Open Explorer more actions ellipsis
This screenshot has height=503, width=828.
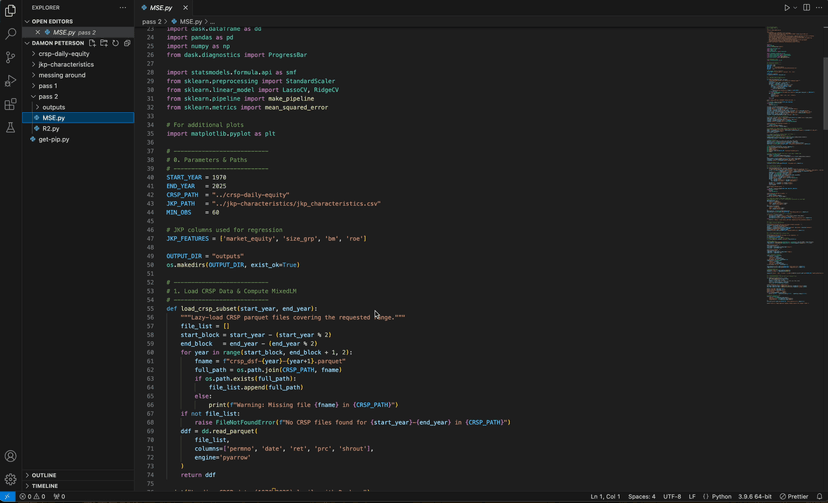pyautogui.click(x=123, y=7)
